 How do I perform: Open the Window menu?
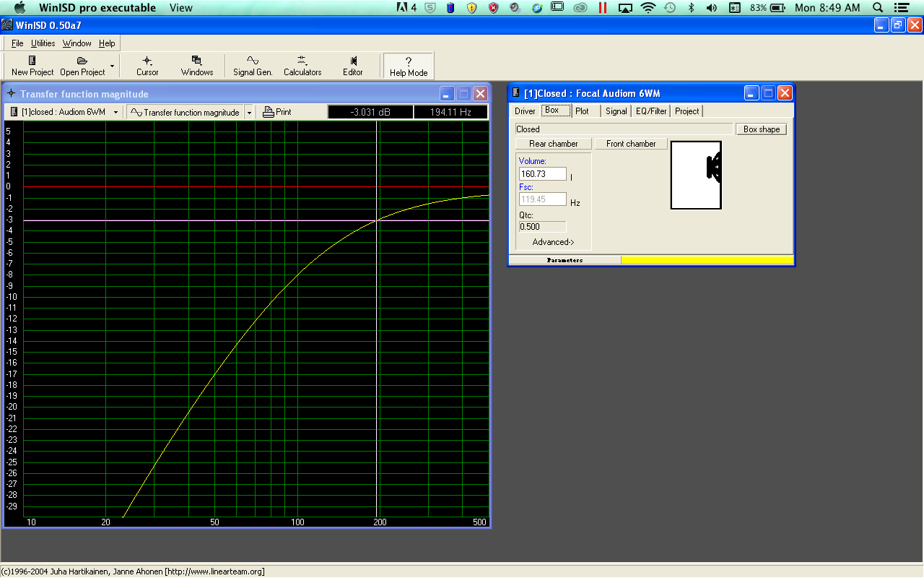(x=77, y=43)
